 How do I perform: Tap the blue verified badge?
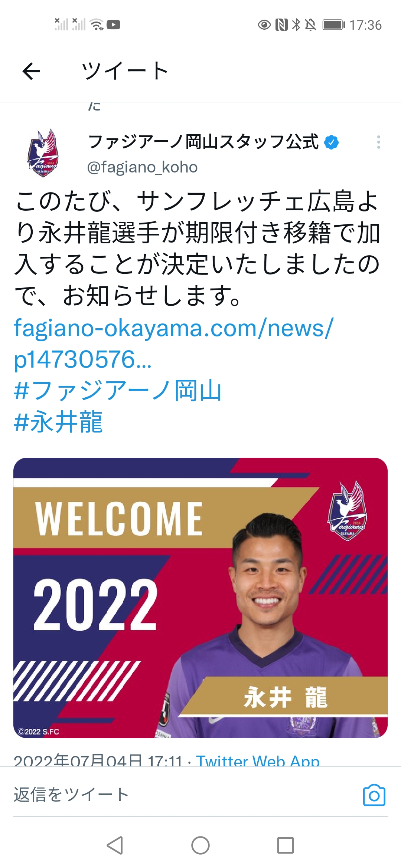click(331, 142)
